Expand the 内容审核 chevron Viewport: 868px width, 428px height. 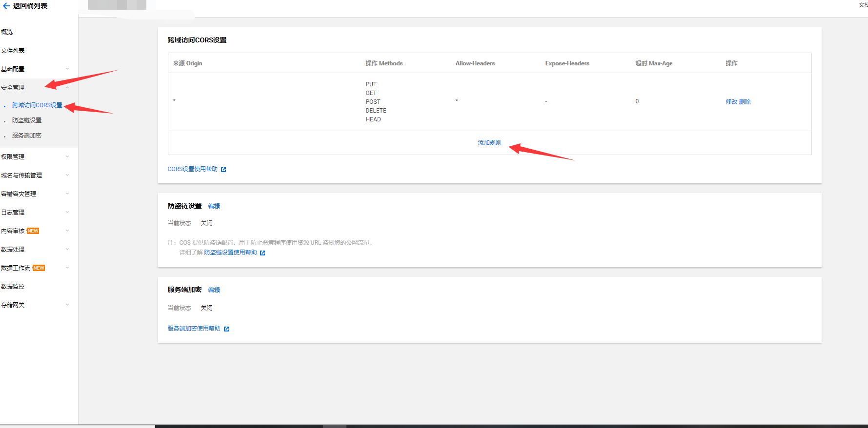(67, 231)
